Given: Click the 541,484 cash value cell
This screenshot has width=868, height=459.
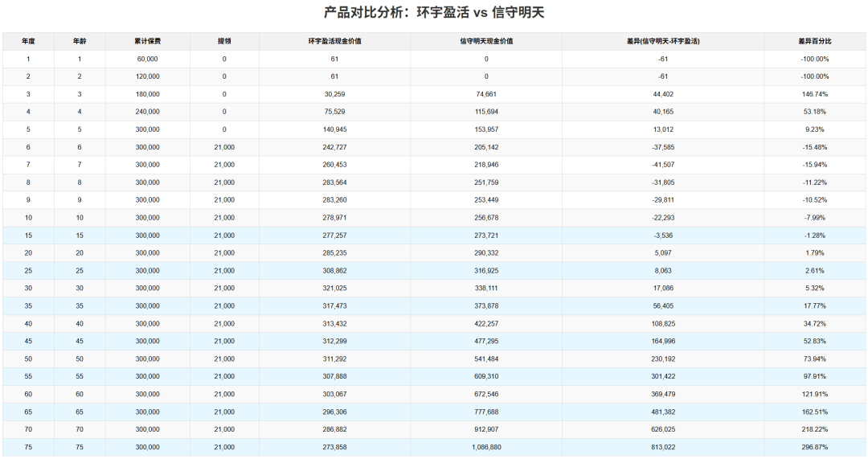Looking at the screenshot, I should (x=486, y=359).
